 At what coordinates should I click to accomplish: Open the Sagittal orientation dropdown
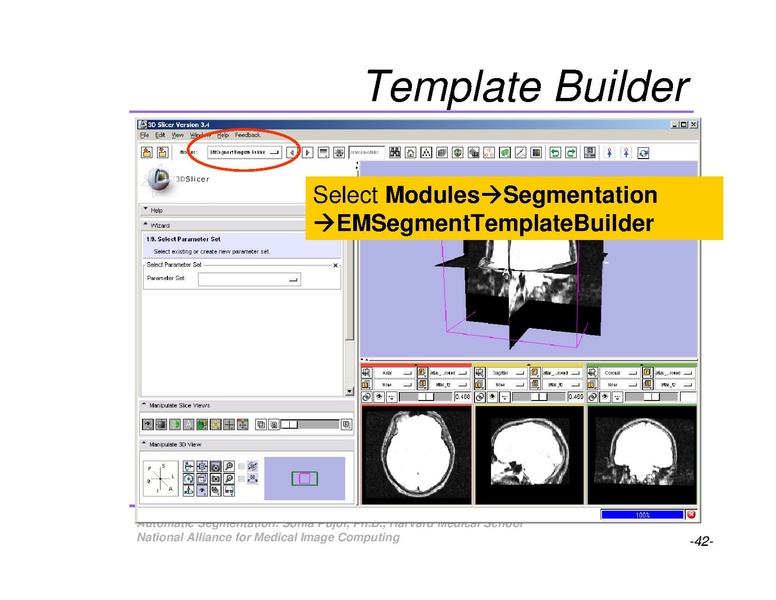click(x=506, y=373)
